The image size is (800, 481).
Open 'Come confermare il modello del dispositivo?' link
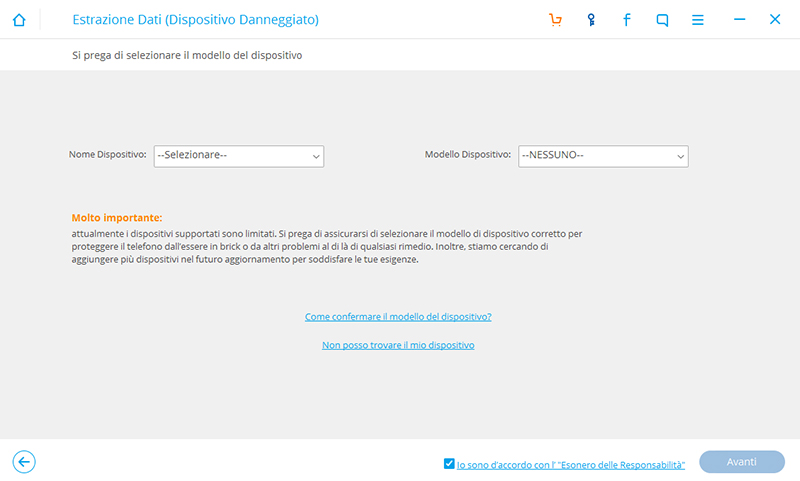point(398,317)
